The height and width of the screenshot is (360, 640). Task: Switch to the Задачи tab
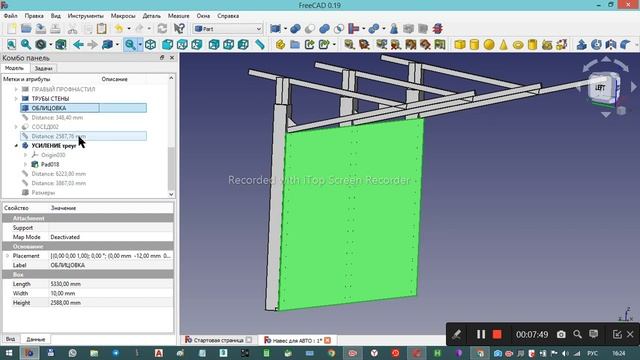click(43, 69)
